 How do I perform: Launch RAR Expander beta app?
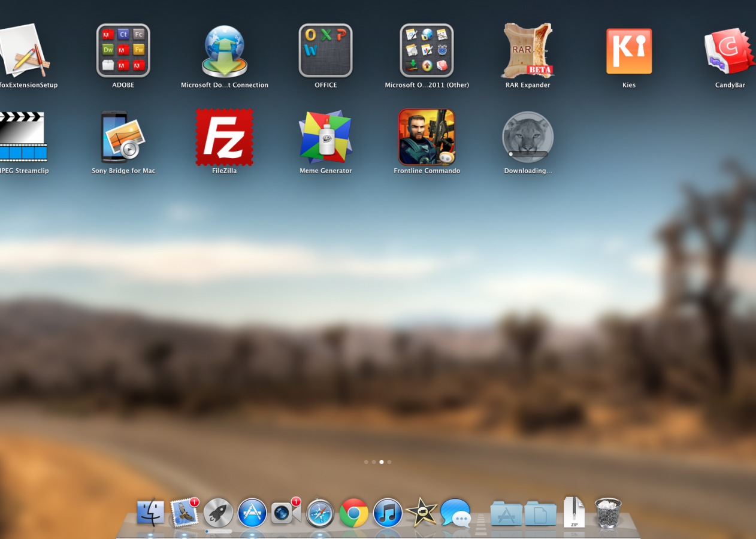coord(527,52)
